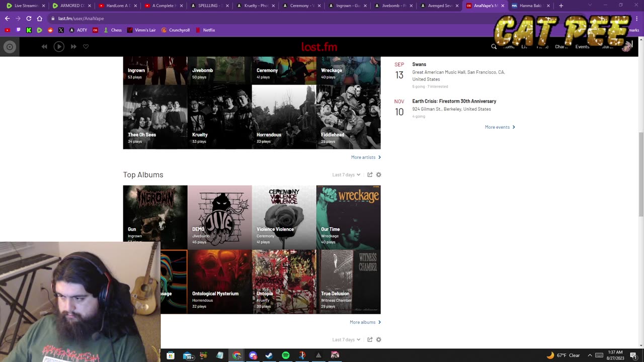Open the Horrendous artist tile
Viewport: 644px width, 362px height.
[284, 117]
